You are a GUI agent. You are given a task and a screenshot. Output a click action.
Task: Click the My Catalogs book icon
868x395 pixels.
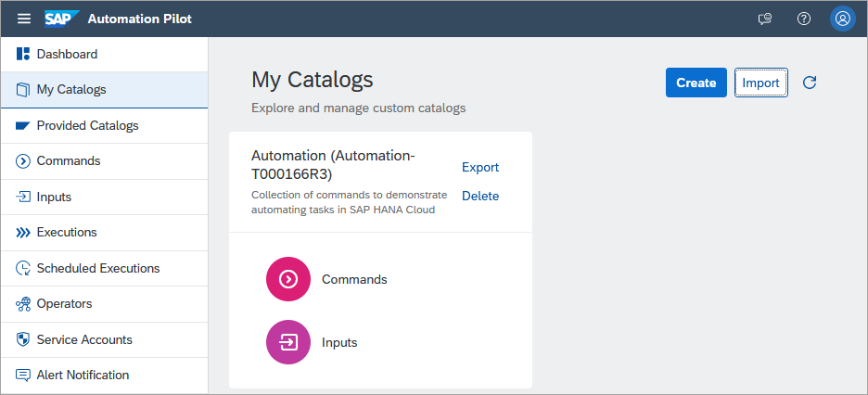coord(22,90)
